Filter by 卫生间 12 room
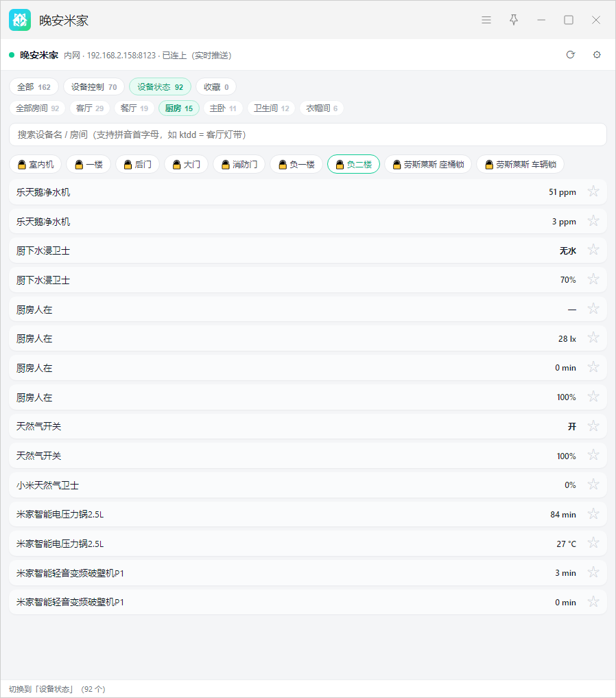Image resolution: width=616 pixels, height=698 pixels. click(x=272, y=108)
